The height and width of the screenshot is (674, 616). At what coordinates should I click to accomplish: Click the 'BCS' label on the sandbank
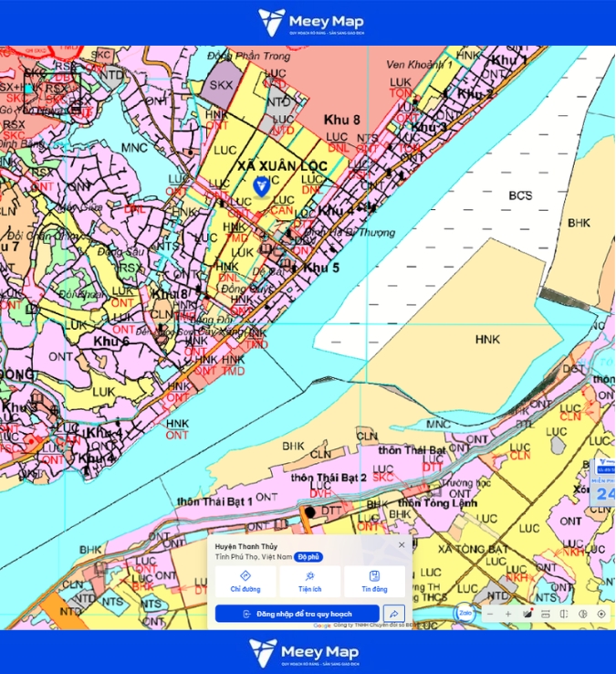(x=520, y=195)
